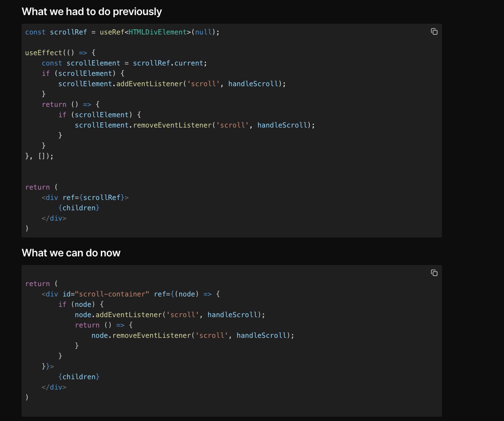This screenshot has height=421, width=504.
Task: Click the node.removeEventListener line
Action: [x=193, y=335]
